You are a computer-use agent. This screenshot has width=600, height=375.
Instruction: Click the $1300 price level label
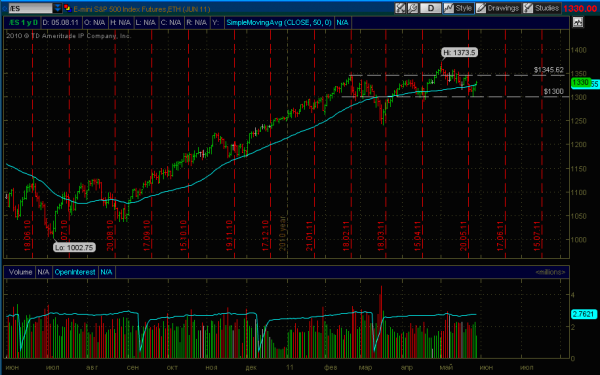[553, 91]
